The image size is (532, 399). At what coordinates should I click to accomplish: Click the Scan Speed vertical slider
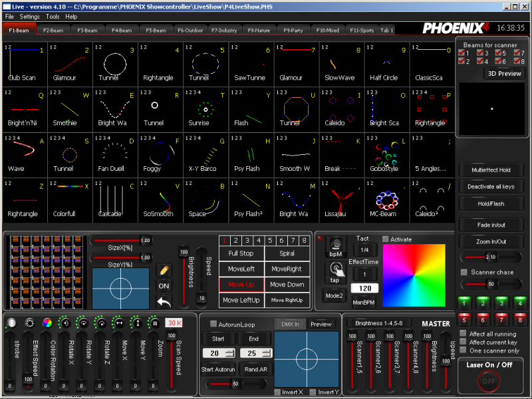[172, 360]
